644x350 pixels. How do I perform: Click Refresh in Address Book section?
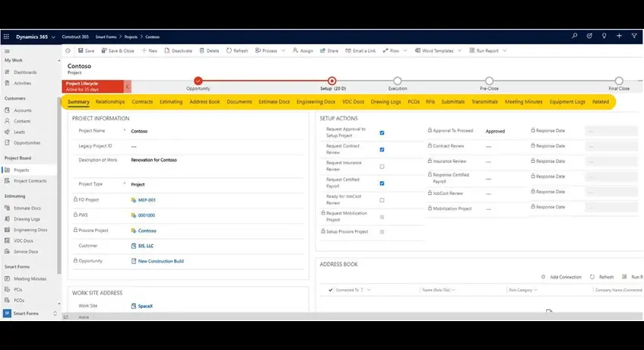(x=601, y=277)
